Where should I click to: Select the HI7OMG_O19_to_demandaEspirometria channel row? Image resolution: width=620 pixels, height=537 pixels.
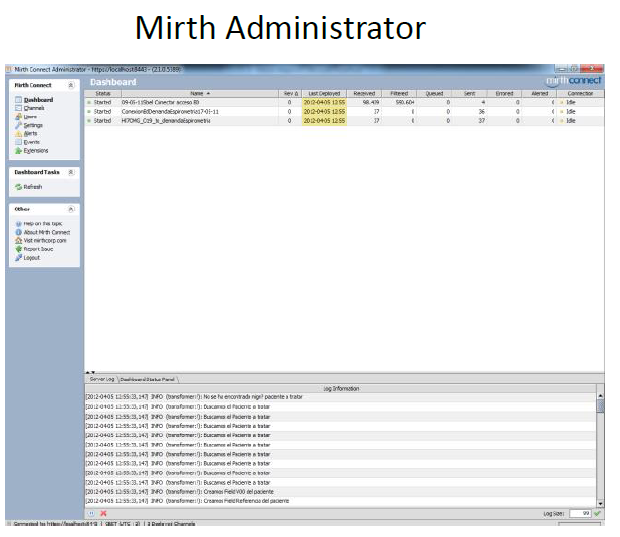(x=170, y=120)
